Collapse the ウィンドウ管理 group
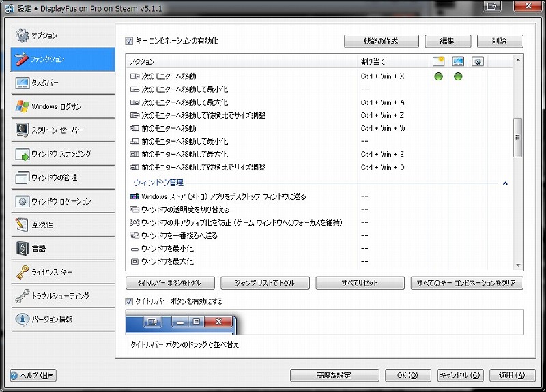546x392 pixels. (x=505, y=183)
